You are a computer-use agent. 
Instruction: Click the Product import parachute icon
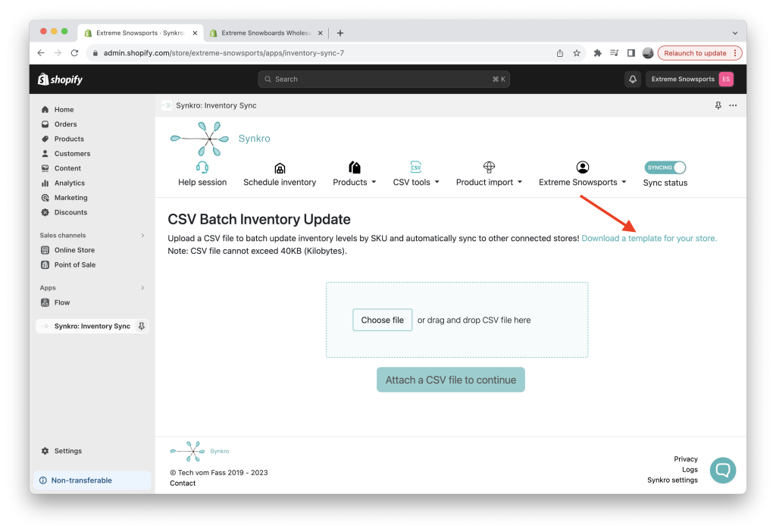[x=489, y=167]
